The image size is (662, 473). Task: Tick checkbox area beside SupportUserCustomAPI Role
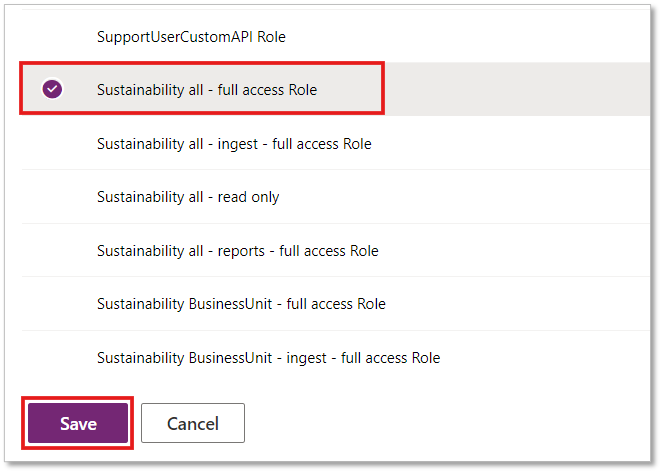[52, 36]
